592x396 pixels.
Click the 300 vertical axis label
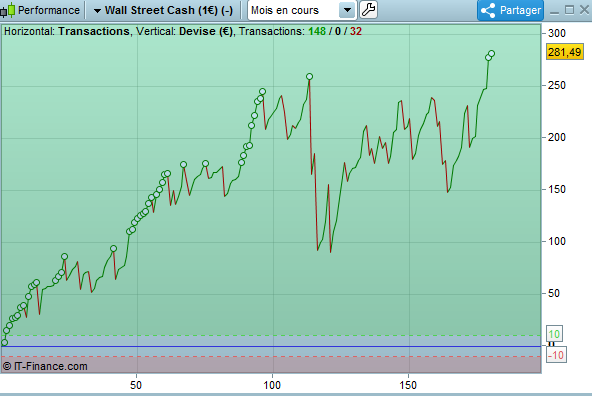(x=557, y=33)
